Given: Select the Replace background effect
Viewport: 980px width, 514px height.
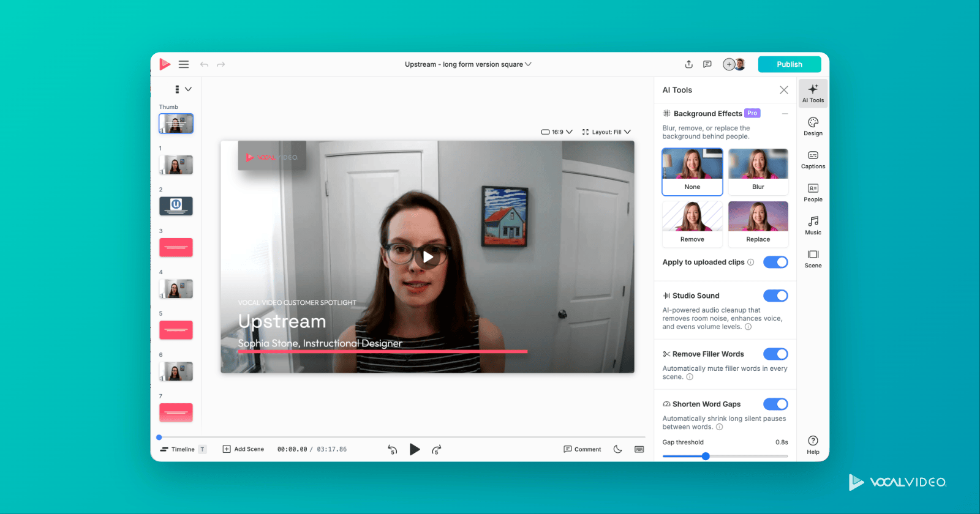Looking at the screenshot, I should point(758,224).
